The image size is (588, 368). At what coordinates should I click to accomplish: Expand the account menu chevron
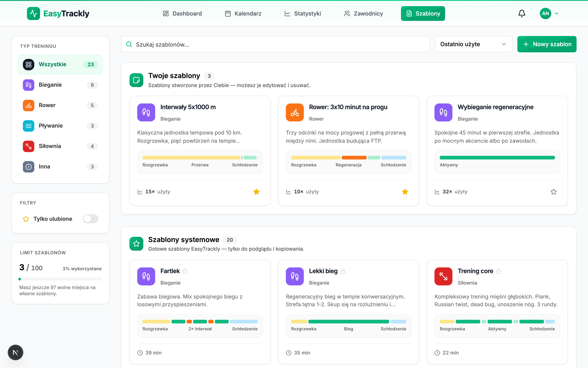pos(556,13)
